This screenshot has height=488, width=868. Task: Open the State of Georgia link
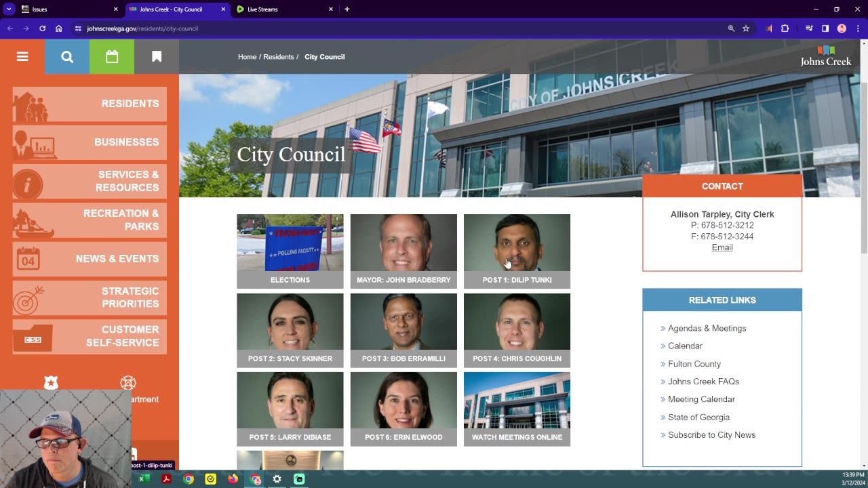698,418
